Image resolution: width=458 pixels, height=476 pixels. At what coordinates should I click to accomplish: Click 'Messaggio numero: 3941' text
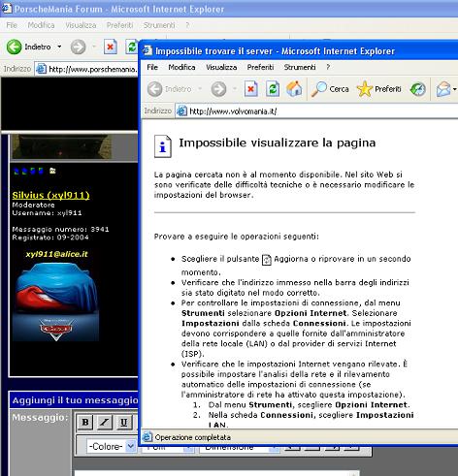tap(60, 229)
